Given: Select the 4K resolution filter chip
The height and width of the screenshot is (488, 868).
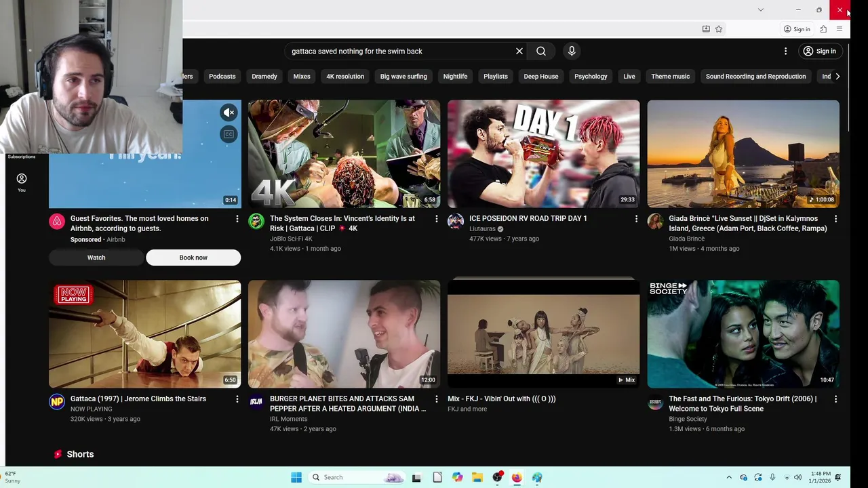Looking at the screenshot, I should coord(345,77).
